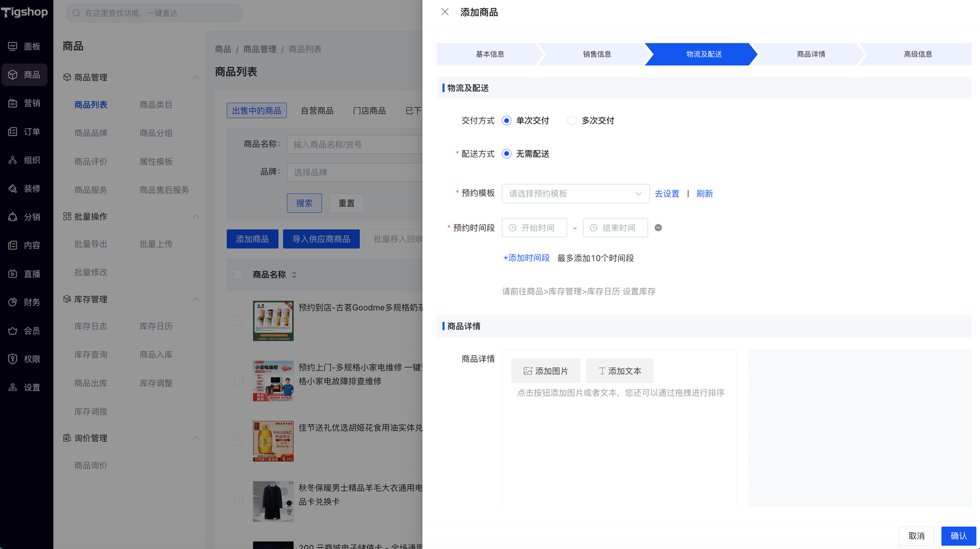Select the 多次交付 radio option
The height and width of the screenshot is (549, 980).
coord(571,121)
